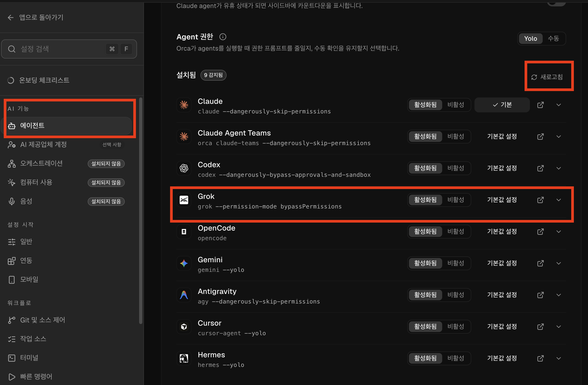Open the Antigravity external link icon
Image resolution: width=588 pixels, height=385 pixels.
point(540,295)
